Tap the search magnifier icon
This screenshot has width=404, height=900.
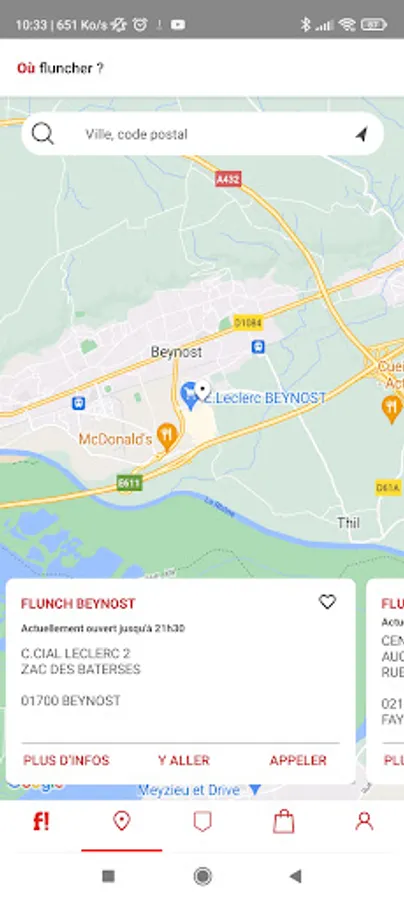point(42,134)
